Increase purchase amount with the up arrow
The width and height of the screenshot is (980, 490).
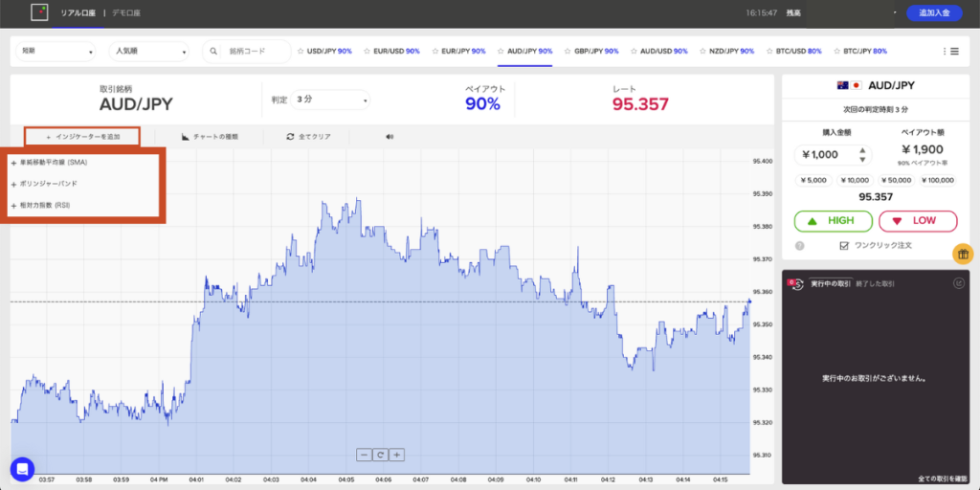pyautogui.click(x=863, y=149)
